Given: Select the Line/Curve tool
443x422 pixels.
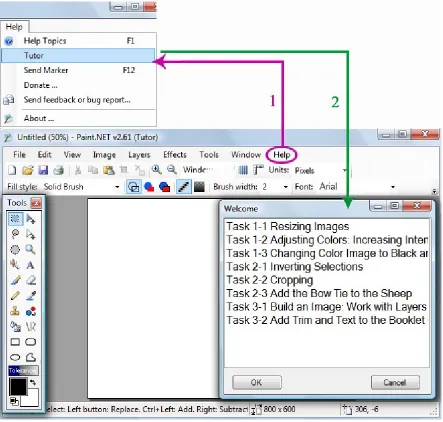Looking at the screenshot, I should tap(31, 326).
